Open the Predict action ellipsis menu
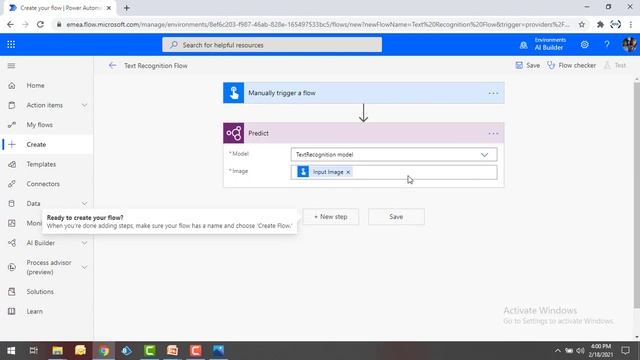 coord(493,133)
